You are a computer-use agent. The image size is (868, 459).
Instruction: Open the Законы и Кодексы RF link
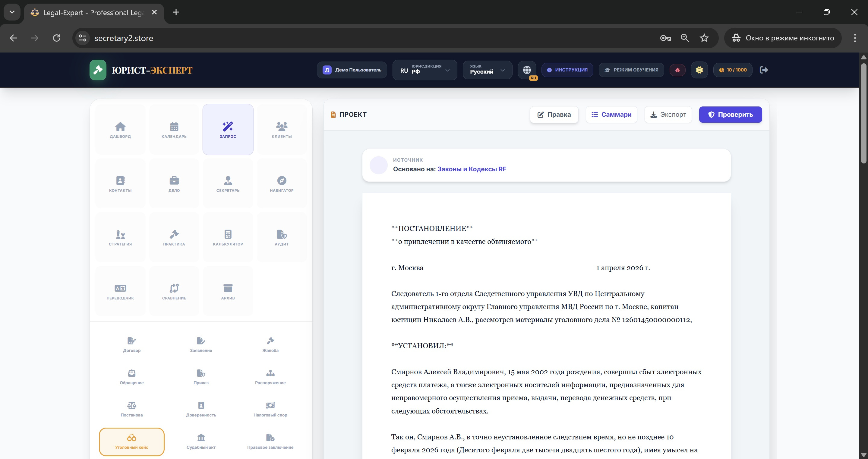pyautogui.click(x=472, y=169)
